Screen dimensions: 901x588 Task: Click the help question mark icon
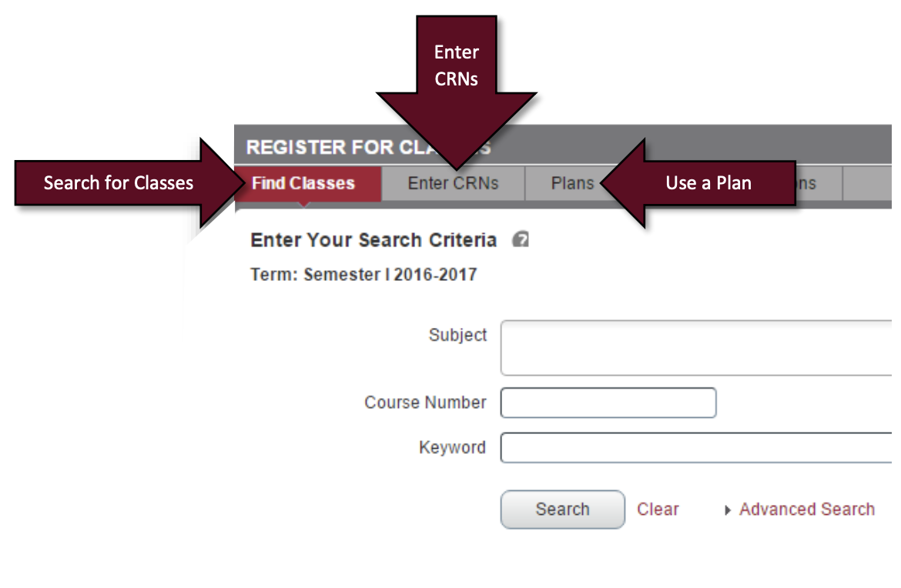coord(520,239)
